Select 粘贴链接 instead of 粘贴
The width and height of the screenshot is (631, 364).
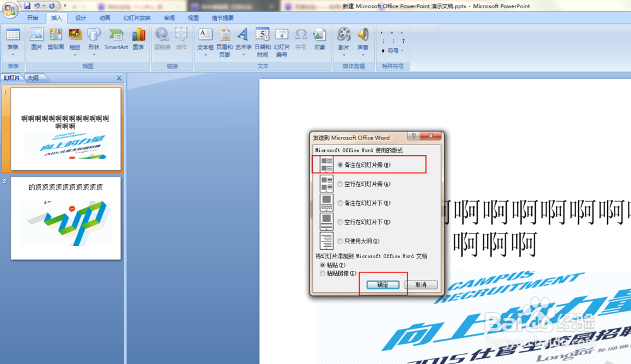click(x=322, y=273)
